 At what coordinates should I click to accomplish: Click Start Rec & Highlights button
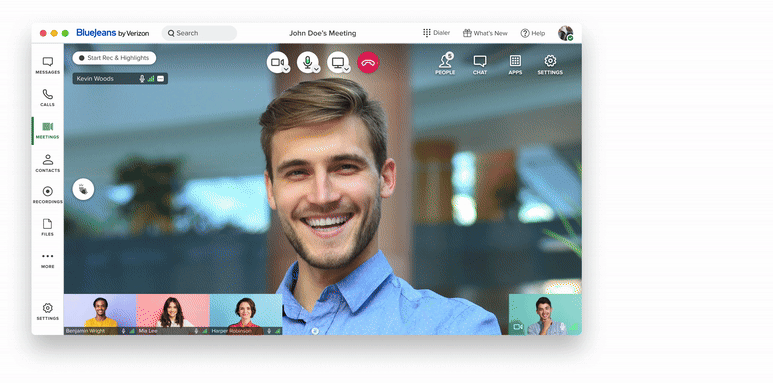coord(114,58)
